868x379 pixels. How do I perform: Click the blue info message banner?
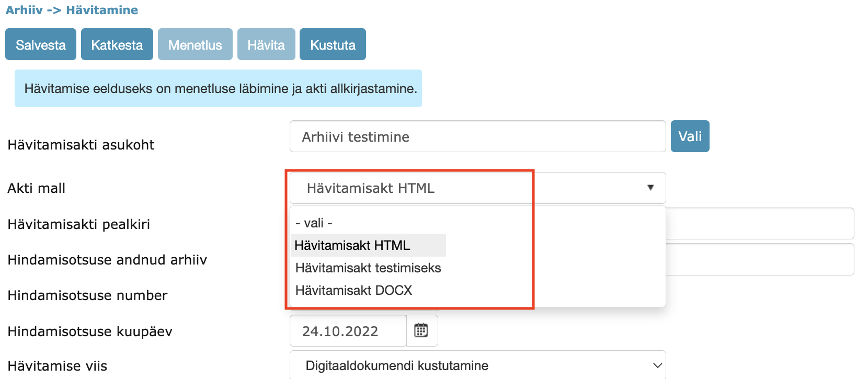tap(218, 88)
